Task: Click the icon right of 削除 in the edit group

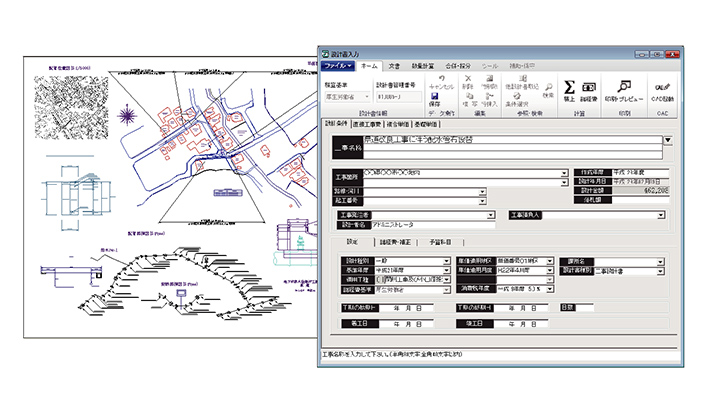Action: pyautogui.click(x=489, y=78)
